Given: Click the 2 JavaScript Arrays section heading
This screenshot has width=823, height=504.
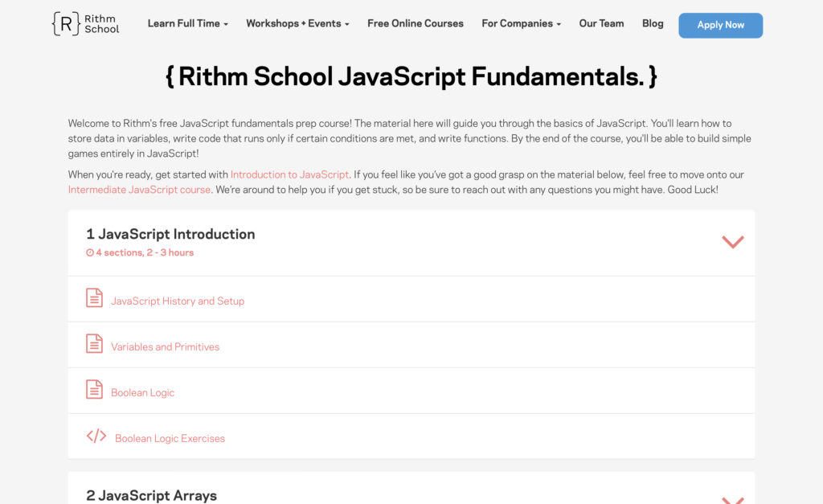Looking at the screenshot, I should pyautogui.click(x=151, y=495).
